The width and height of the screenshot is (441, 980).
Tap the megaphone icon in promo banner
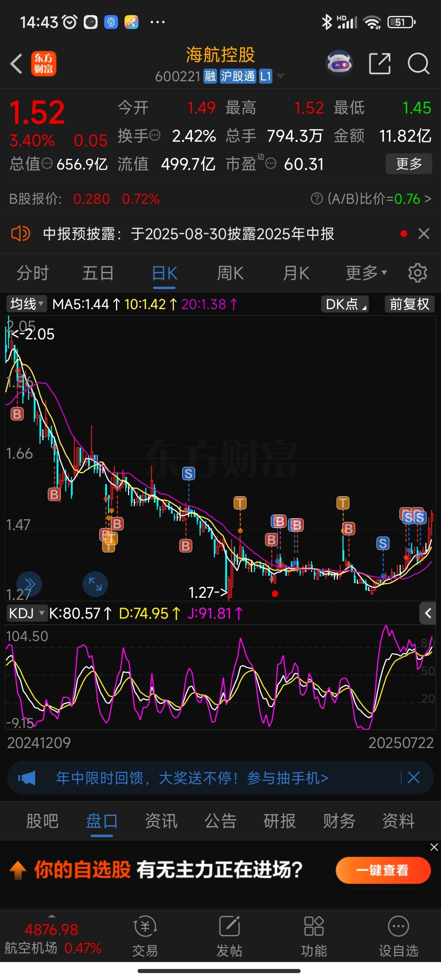click(x=27, y=778)
